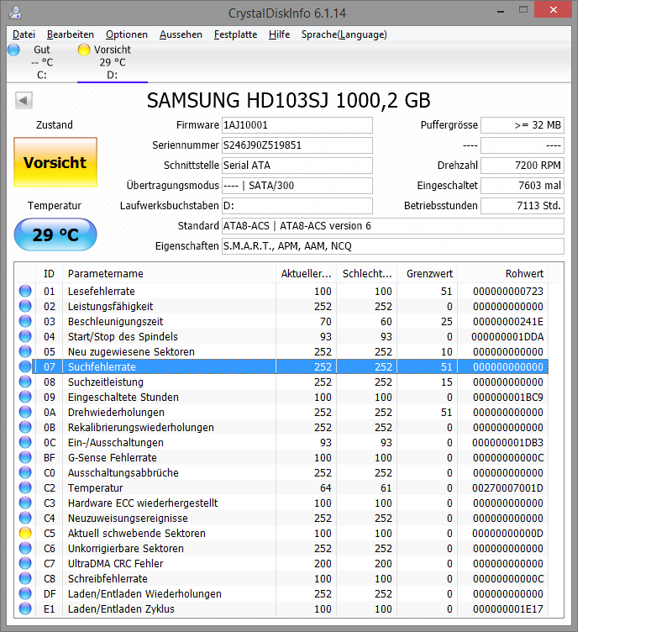Open the Hilfe menu
Viewport: 672px width, 632px height.
(279, 34)
